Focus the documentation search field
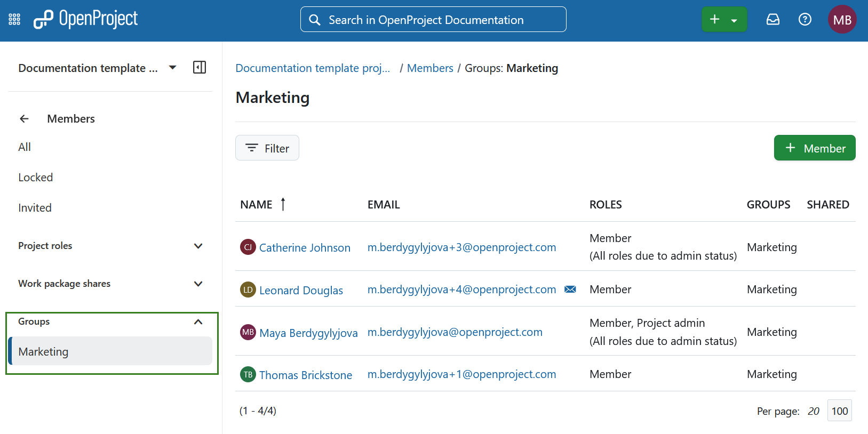Image resolution: width=868 pixels, height=434 pixels. point(433,20)
